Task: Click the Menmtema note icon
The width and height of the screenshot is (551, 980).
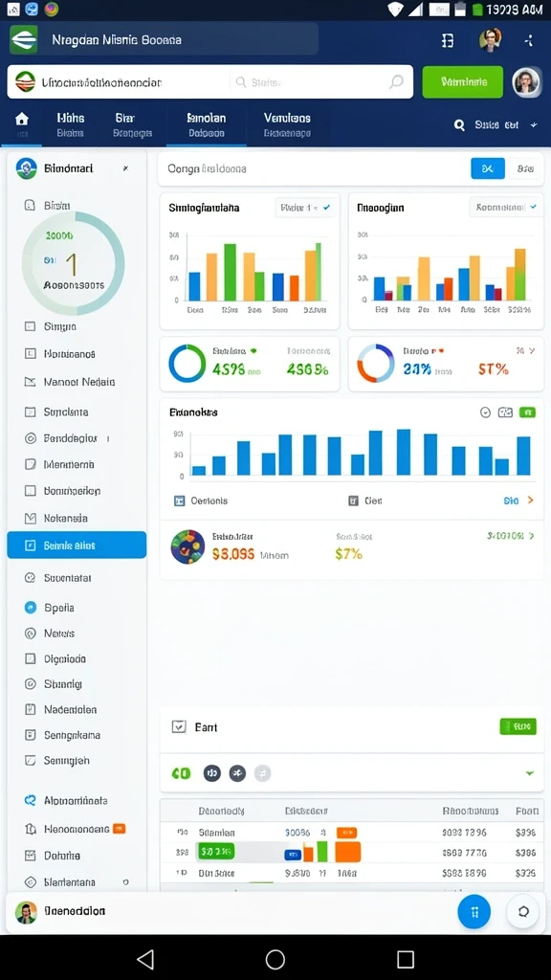Action: pos(30,464)
